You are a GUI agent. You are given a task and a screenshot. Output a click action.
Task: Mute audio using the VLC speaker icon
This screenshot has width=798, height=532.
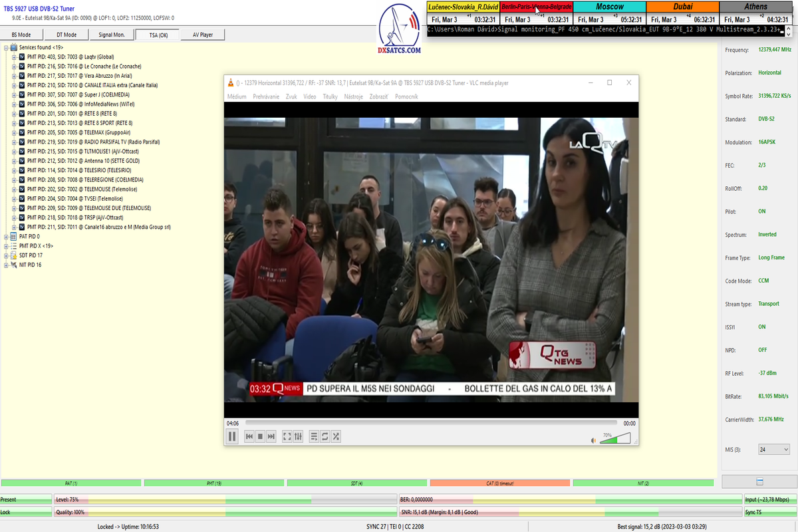593,440
